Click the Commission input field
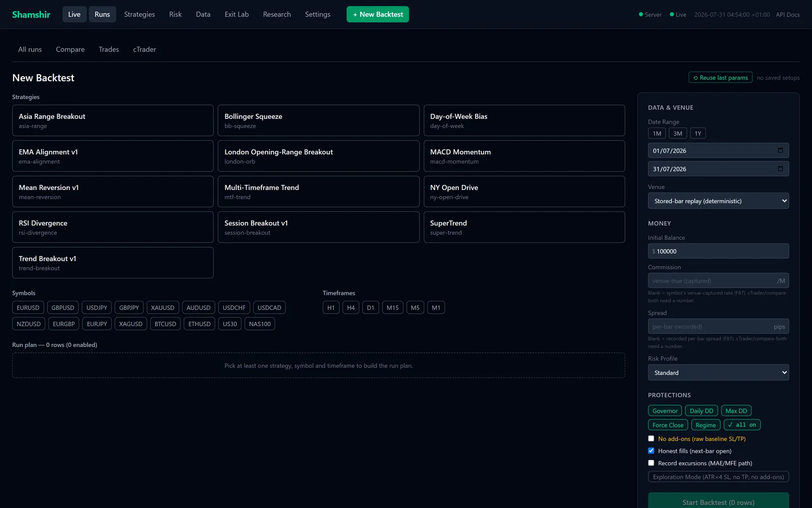This screenshot has height=508, width=812. coord(718,280)
